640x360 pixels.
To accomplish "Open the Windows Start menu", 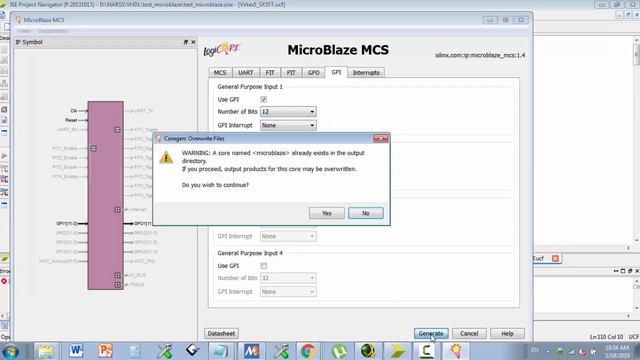I will [x=11, y=351].
